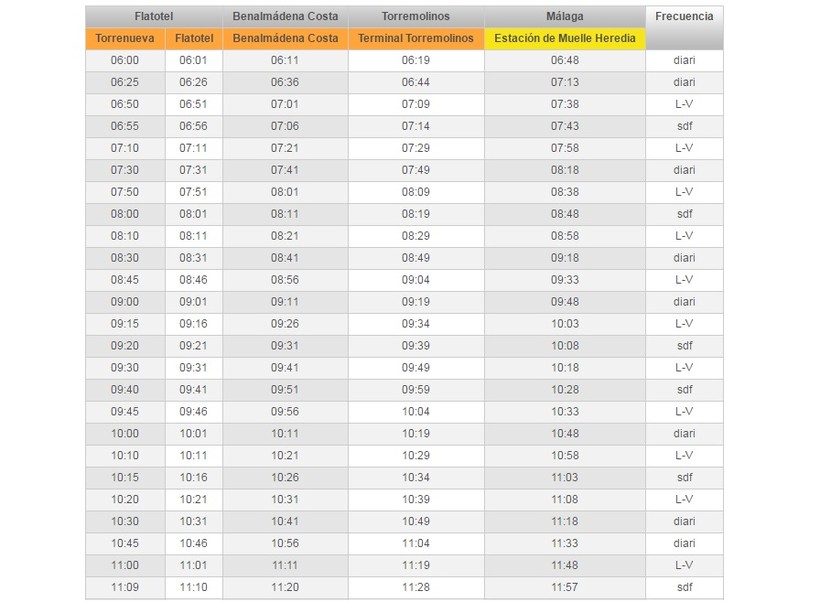Select the Benalmádena Costa orange subheader
The image size is (820, 602).
click(285, 38)
